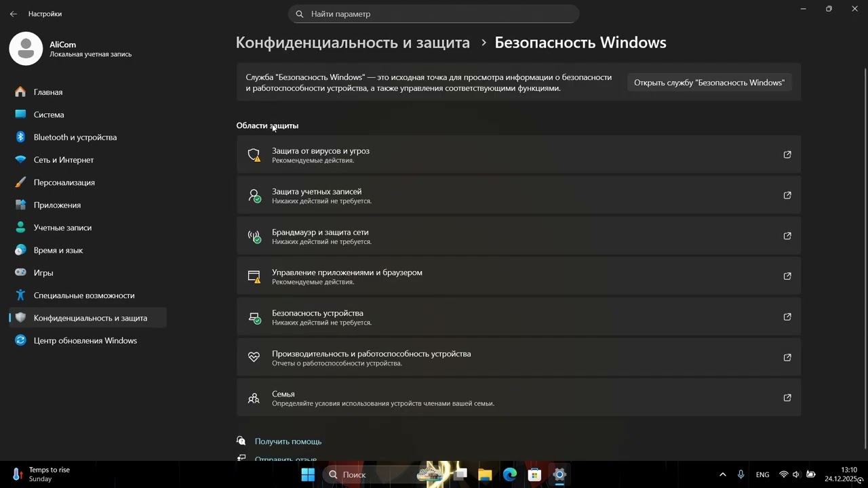The height and width of the screenshot is (488, 868).
Task: Open Брандмауэр и защита сети
Action: coord(519,236)
